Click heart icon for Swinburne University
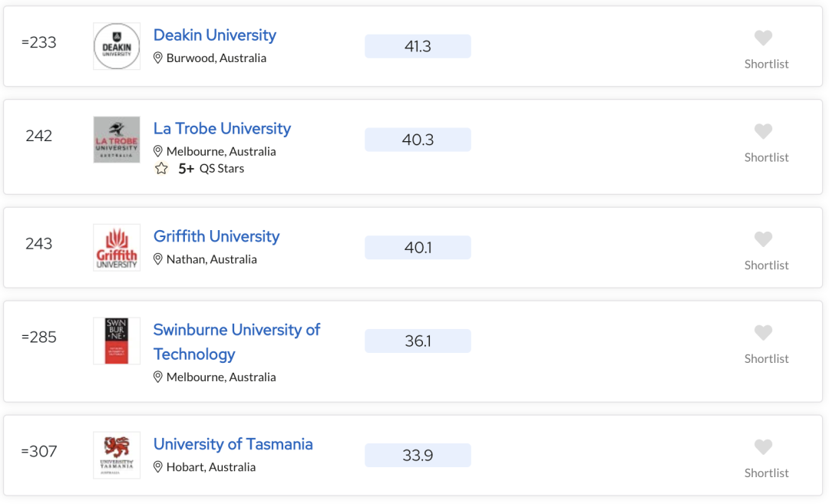 coord(763,333)
